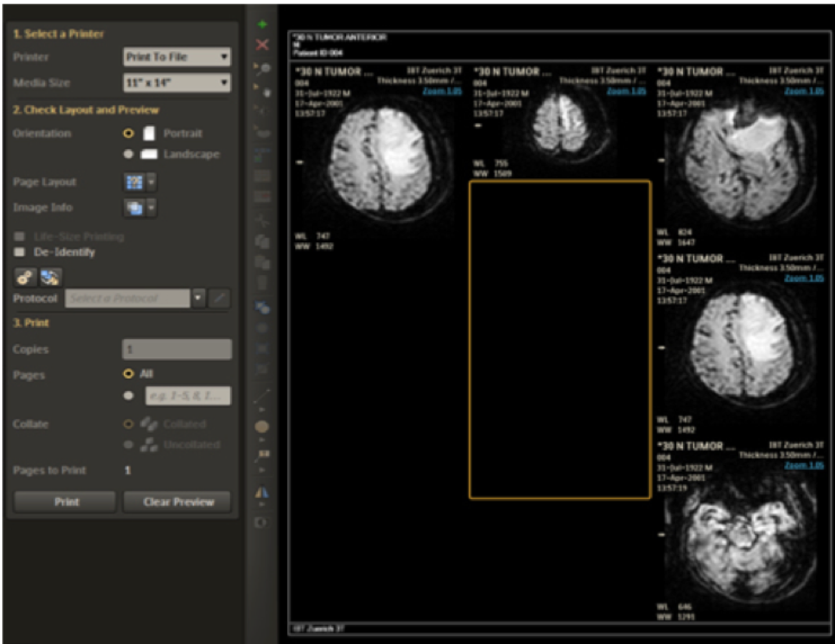Click the Print button
This screenshot has height=644, width=835.
64,501
